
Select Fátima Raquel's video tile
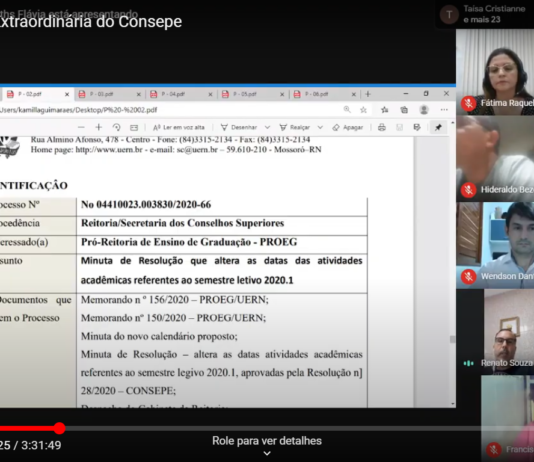495,72
